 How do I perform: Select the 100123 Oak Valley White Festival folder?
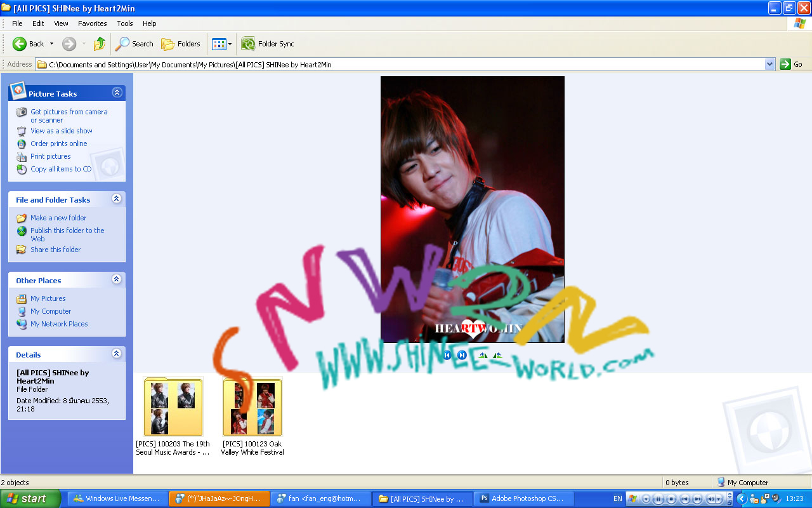click(x=252, y=416)
